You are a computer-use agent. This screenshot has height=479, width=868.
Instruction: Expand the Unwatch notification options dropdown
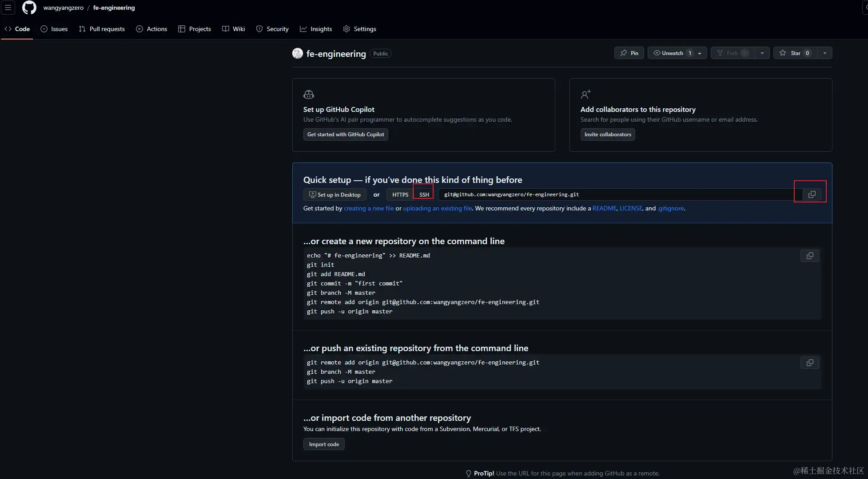[x=700, y=53]
